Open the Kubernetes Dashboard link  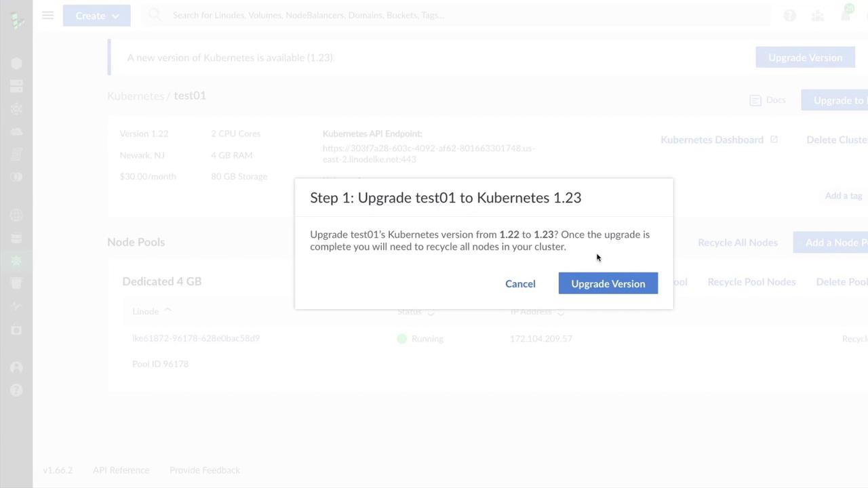click(711, 140)
